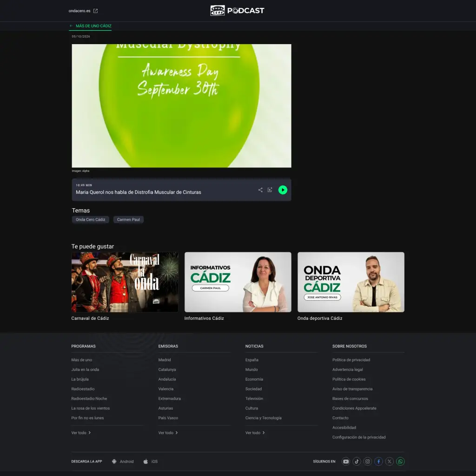Play the Maria Querol podcast episode
The width and height of the screenshot is (476, 476).
coord(283,190)
